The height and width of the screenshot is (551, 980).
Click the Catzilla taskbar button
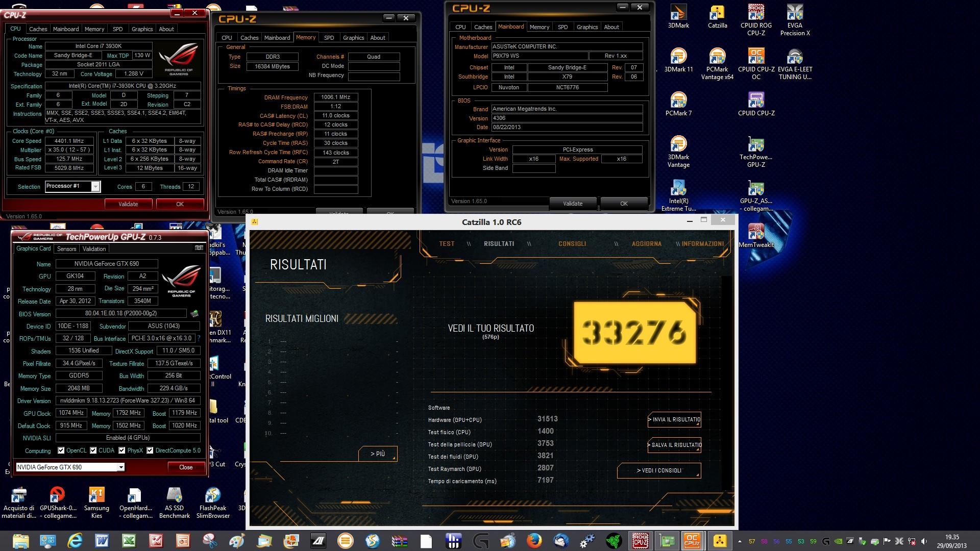pos(720,541)
